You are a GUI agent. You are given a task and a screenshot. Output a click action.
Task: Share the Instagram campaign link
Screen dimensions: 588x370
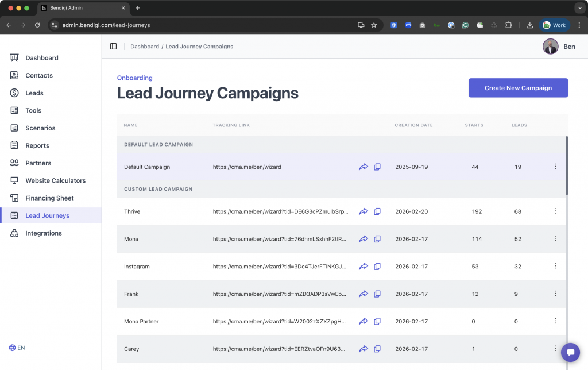pos(363,267)
